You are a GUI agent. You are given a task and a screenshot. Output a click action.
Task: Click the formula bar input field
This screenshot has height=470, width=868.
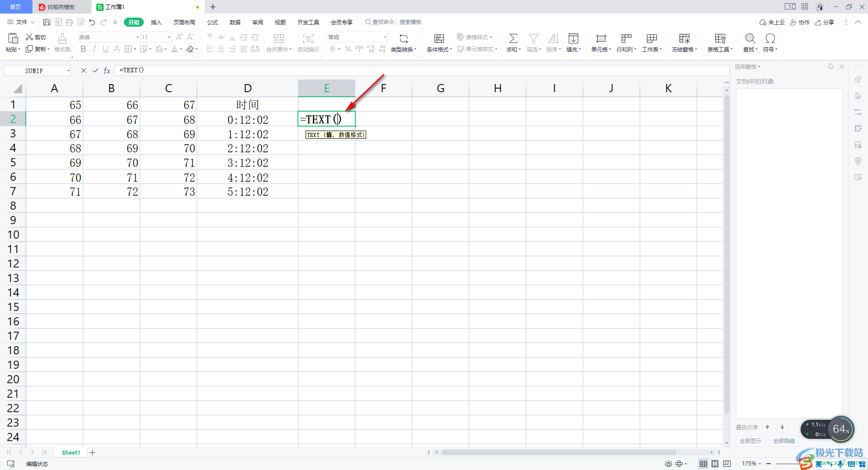coord(421,70)
